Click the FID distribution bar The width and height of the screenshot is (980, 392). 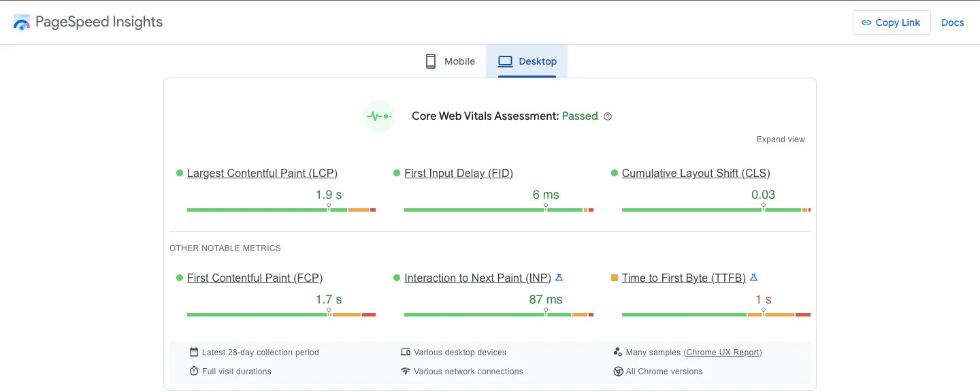click(x=499, y=210)
